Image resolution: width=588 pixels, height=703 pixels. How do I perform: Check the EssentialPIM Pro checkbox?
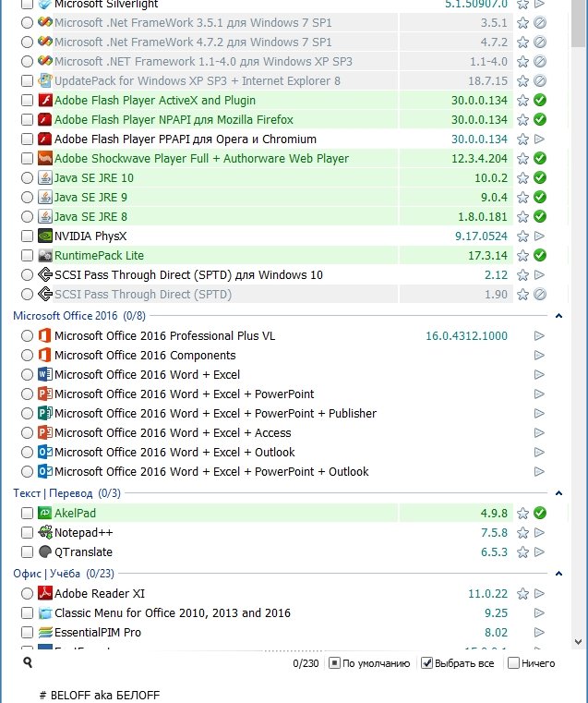28,632
